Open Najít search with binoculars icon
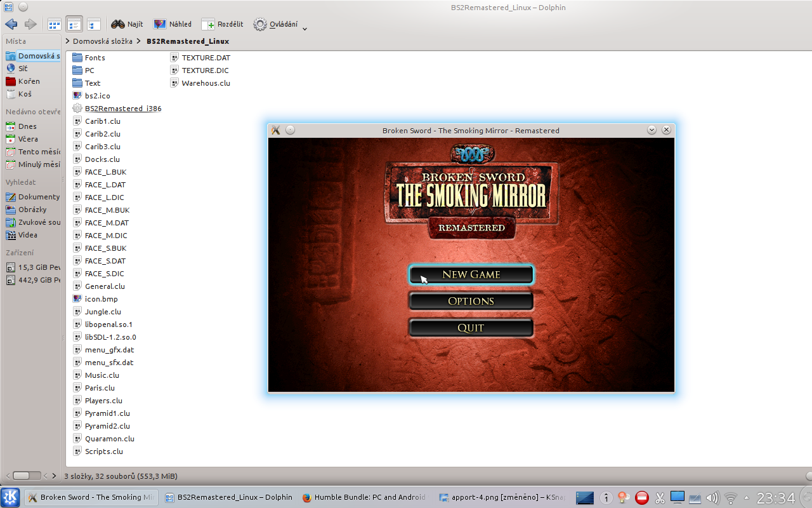Viewport: 812px width, 508px height. click(127, 24)
